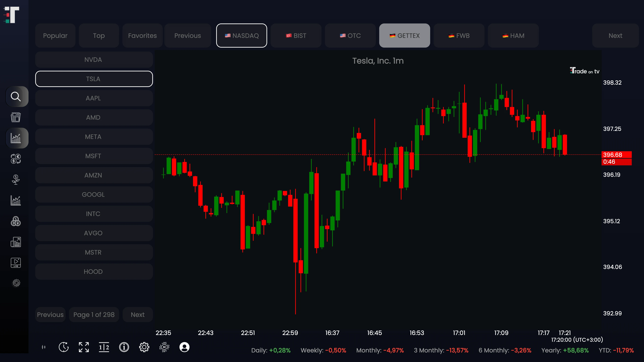Open the Favorites tab
Viewport: 644px width, 362px height.
point(143,36)
